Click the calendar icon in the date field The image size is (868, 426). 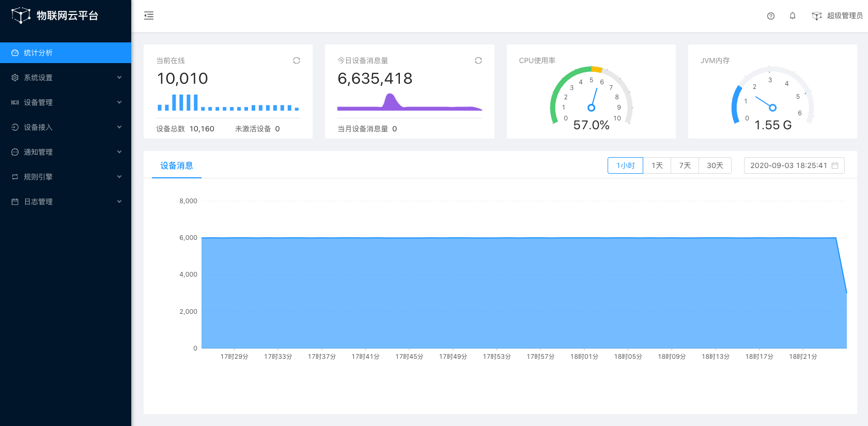[835, 165]
